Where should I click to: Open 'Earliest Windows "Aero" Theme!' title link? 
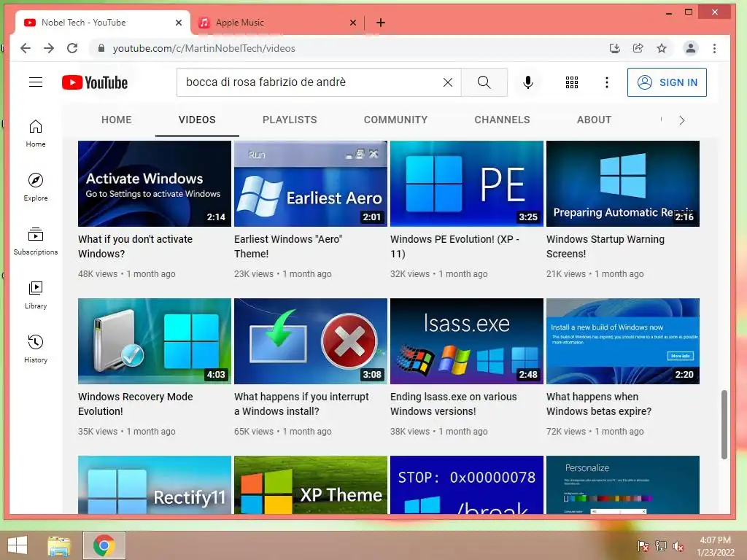(288, 246)
